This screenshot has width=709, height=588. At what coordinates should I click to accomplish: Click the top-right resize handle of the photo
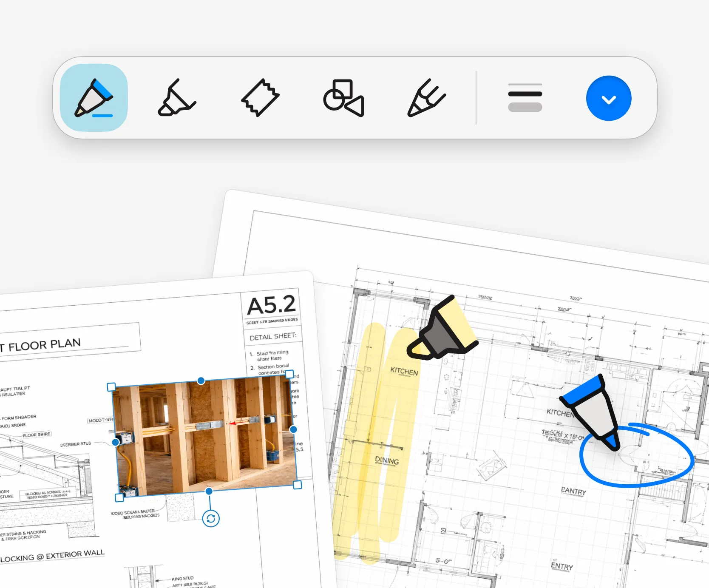(289, 374)
